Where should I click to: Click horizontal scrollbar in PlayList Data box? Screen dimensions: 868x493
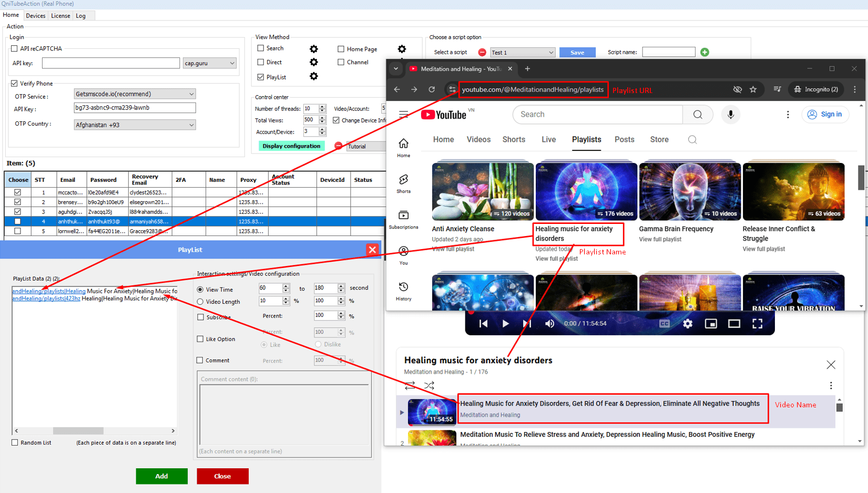point(78,430)
